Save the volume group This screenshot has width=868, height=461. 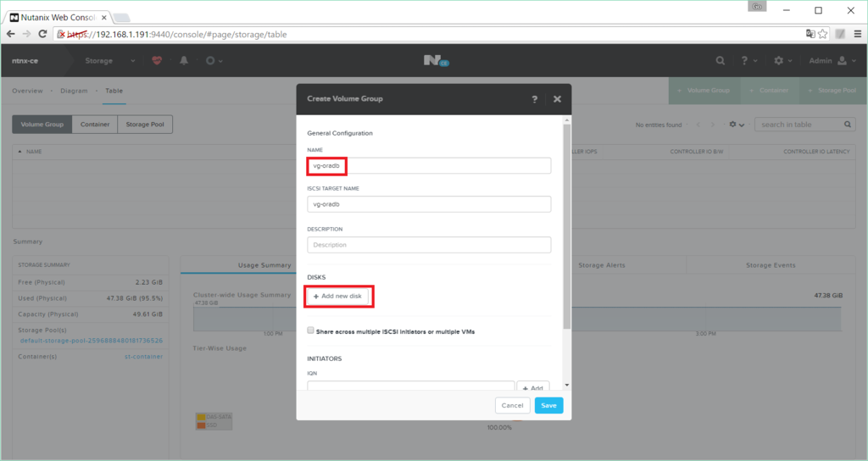pos(548,406)
